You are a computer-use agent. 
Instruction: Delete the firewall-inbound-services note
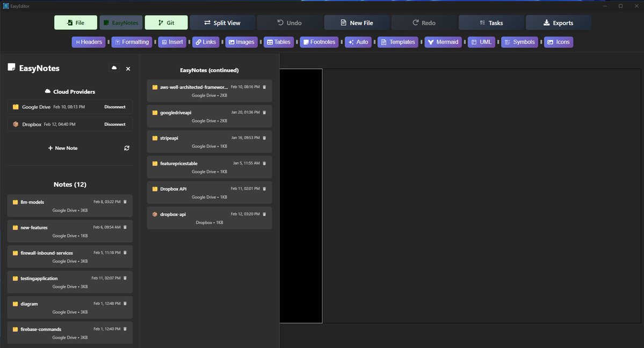(x=125, y=253)
